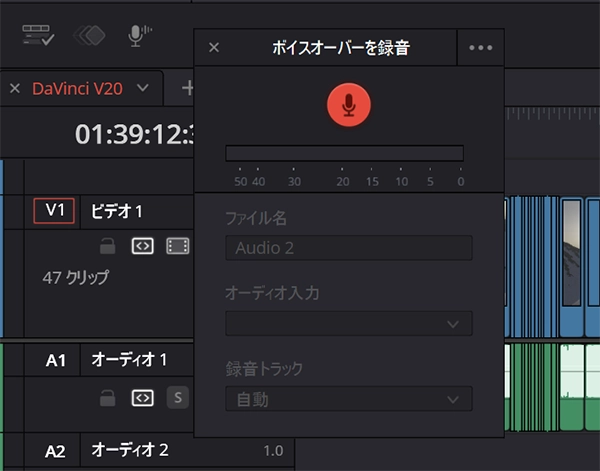Open the voiceover panel three-dots options menu

pyautogui.click(x=480, y=47)
